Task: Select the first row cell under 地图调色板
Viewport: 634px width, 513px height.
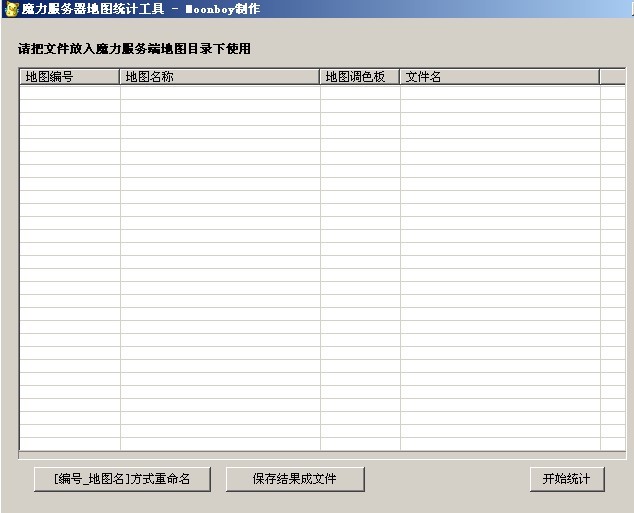Action: coord(360,93)
